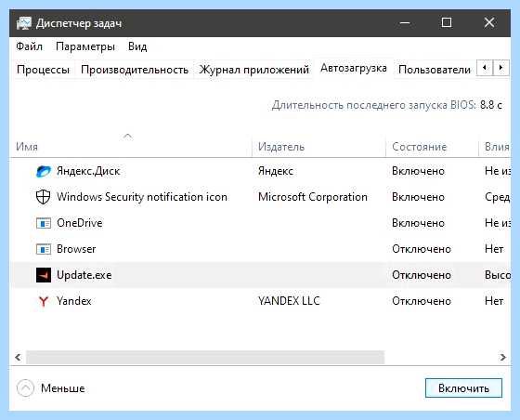This screenshot has height=420, width=520.
Task: Click the red Yandex Y icon
Action: 44,301
